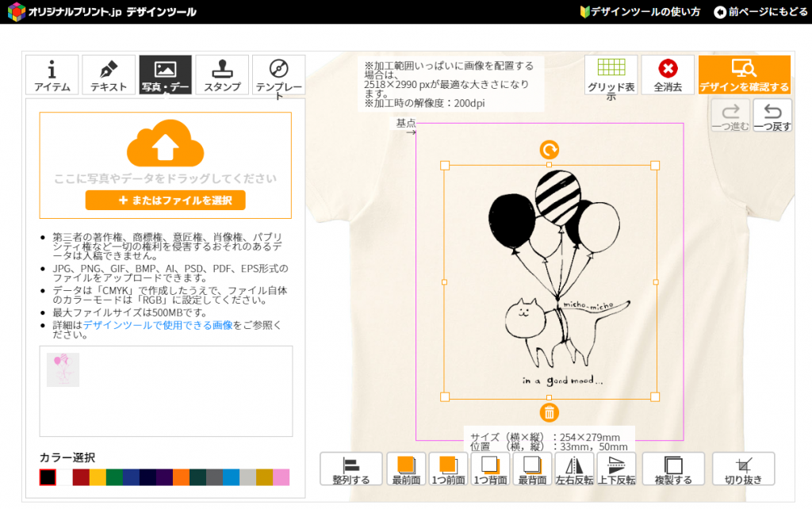This screenshot has height=509, width=812.
Task: Choose the light blue color swatch
Action: pyautogui.click(x=231, y=477)
